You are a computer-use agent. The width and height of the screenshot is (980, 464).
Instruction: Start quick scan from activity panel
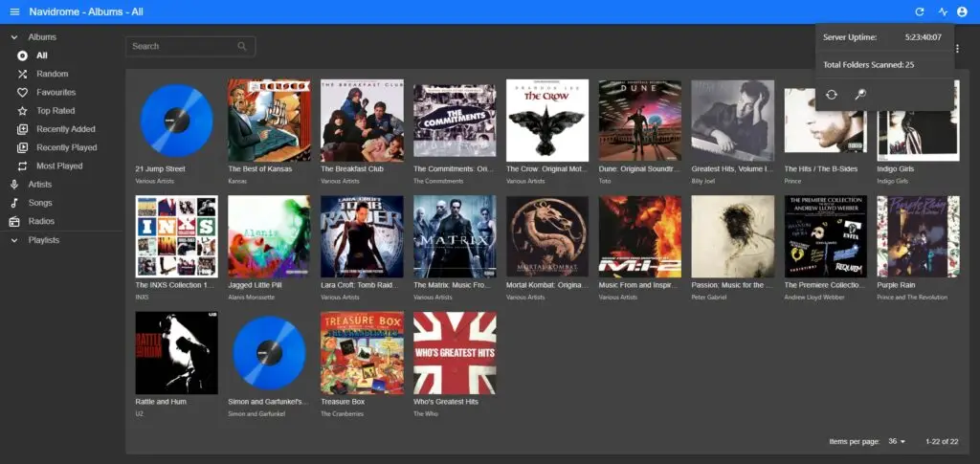[833, 94]
